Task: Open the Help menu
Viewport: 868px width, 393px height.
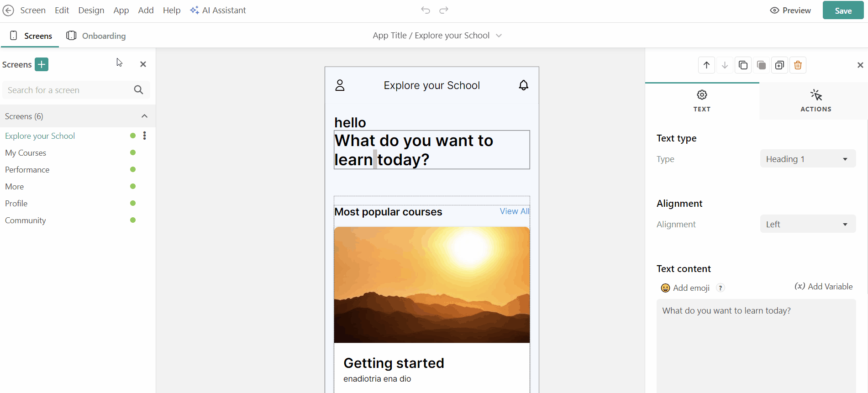Action: [x=172, y=10]
